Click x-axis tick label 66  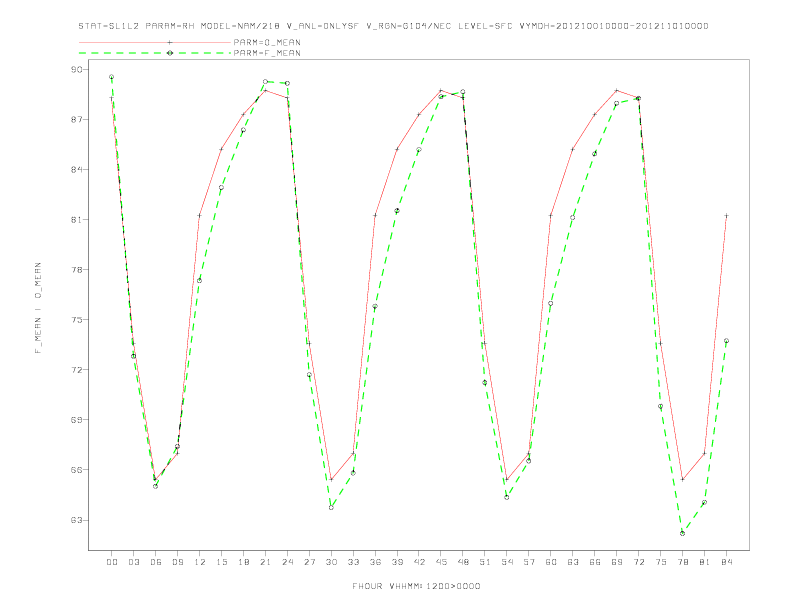(595, 562)
